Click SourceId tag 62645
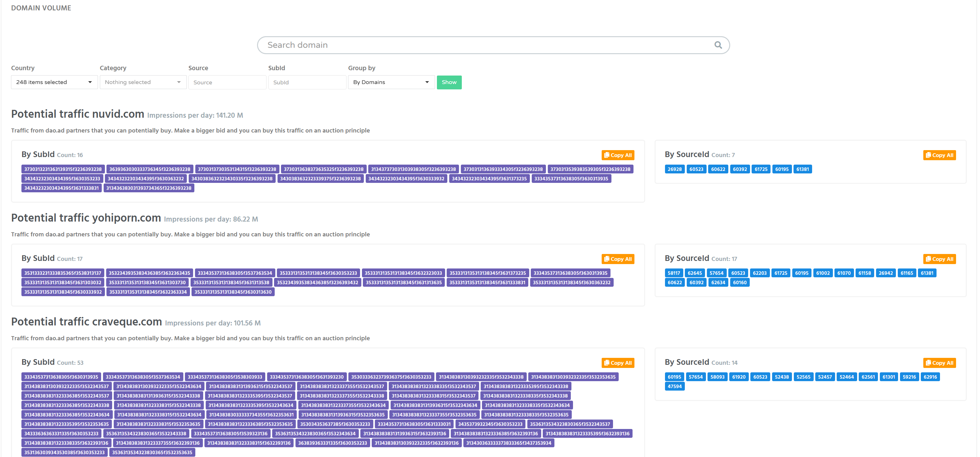This screenshot has width=980, height=457. tap(695, 273)
